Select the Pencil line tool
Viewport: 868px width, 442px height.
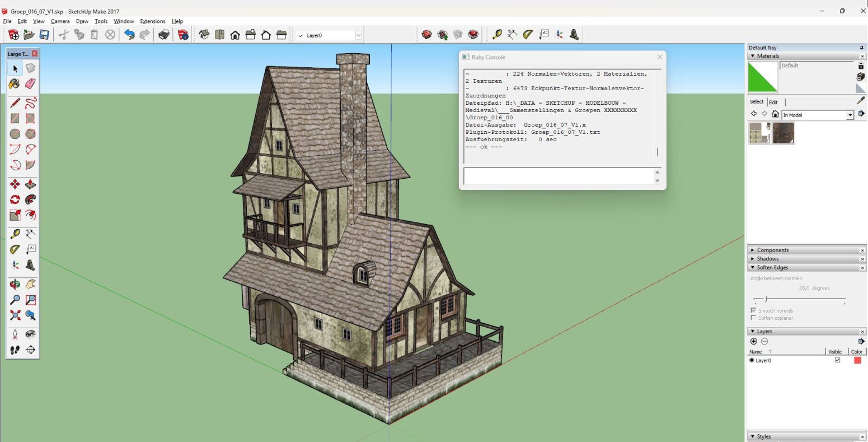[x=15, y=103]
